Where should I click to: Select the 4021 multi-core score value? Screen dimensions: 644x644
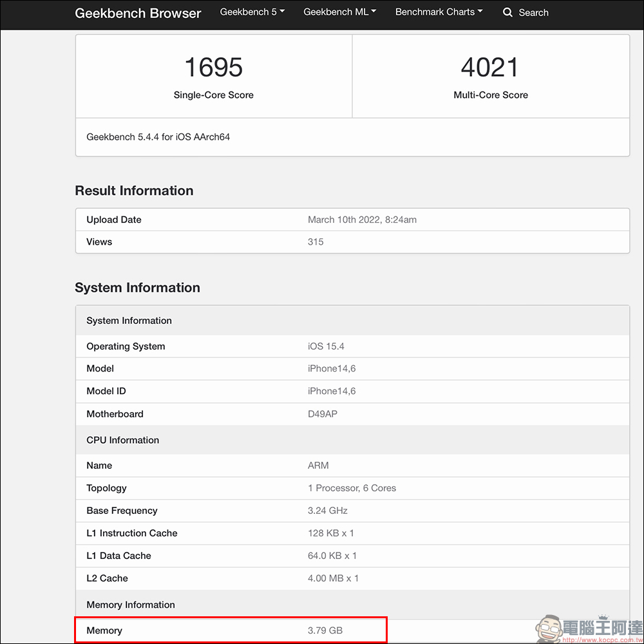[490, 67]
